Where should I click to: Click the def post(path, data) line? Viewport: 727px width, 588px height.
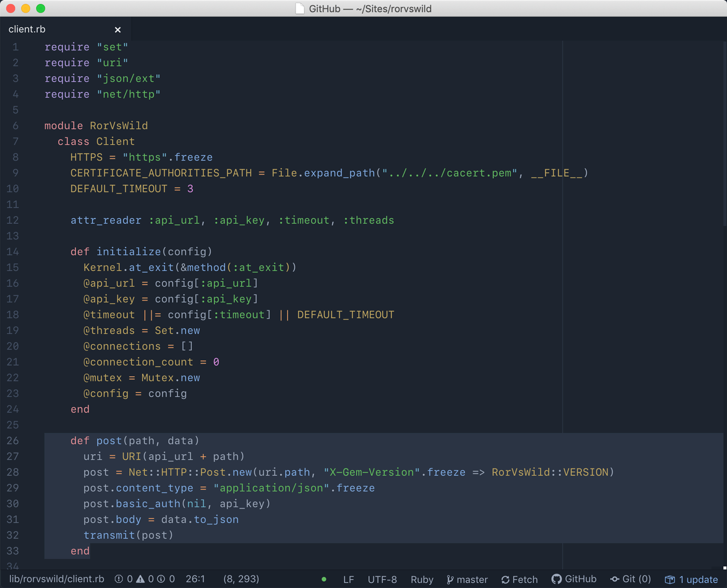pos(135,440)
